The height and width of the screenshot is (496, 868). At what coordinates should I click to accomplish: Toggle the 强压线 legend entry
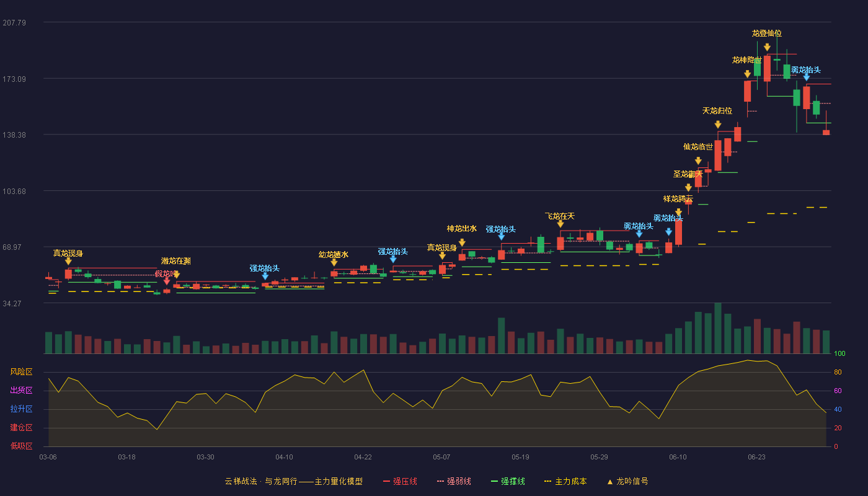click(400, 481)
